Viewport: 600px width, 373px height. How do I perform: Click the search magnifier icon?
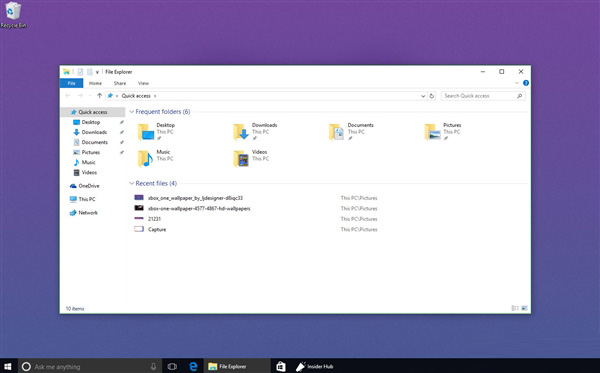[519, 96]
